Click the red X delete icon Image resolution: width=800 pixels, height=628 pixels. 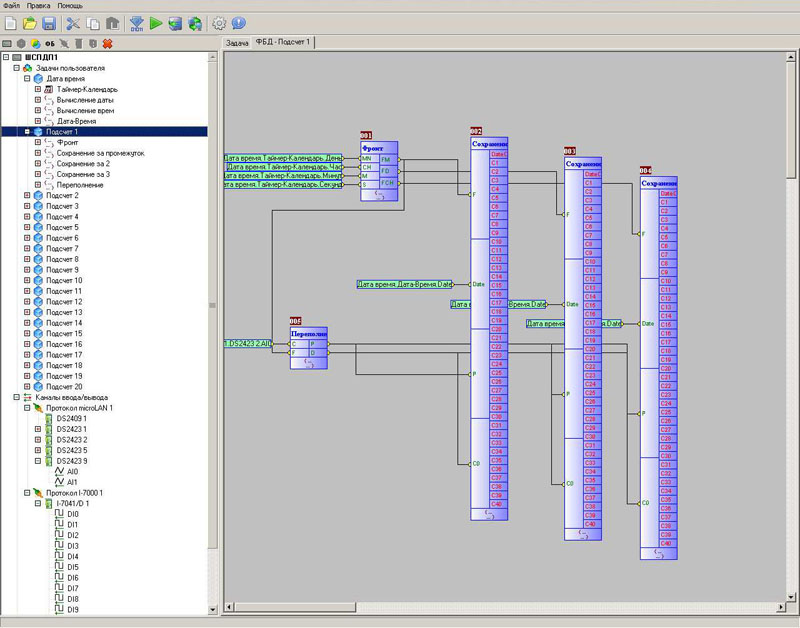[x=107, y=44]
